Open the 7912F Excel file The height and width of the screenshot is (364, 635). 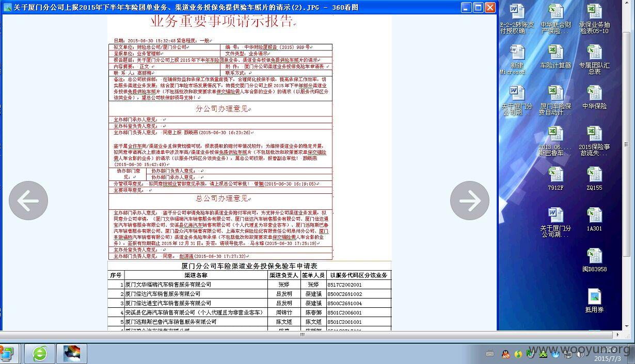tap(555, 179)
